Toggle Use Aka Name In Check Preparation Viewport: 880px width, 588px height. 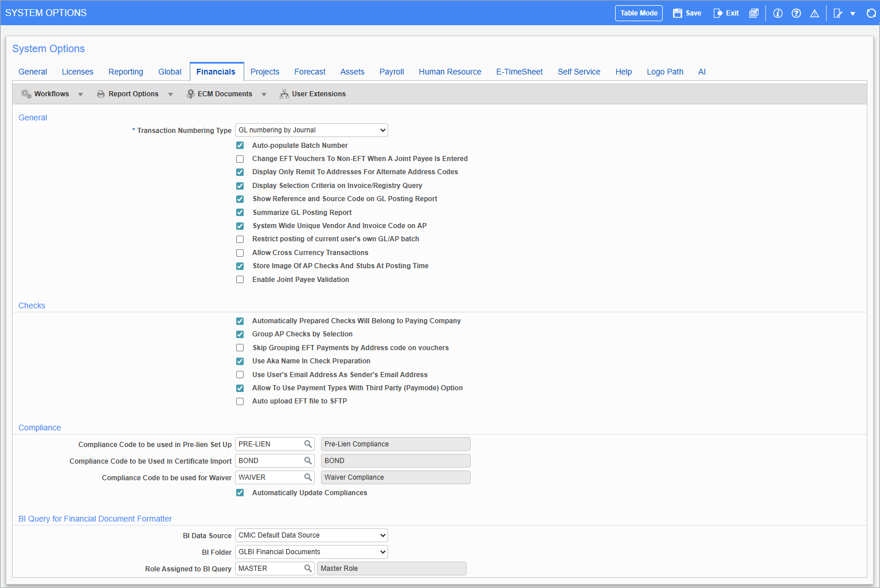click(240, 361)
